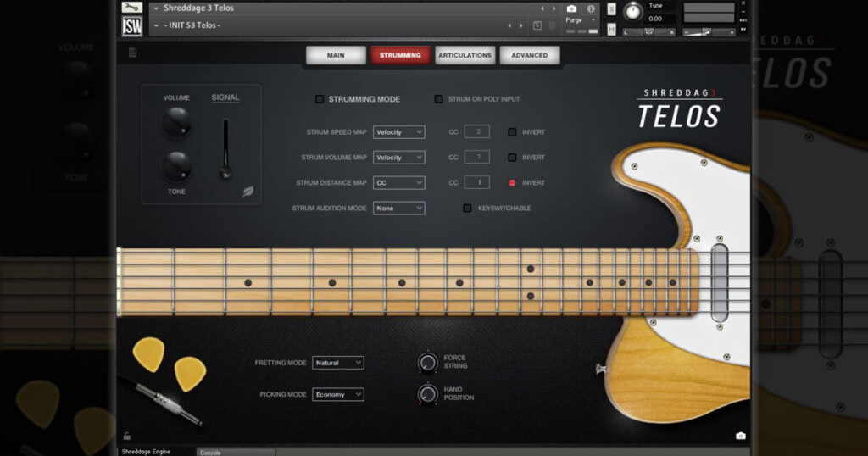The image size is (868, 456).
Task: Click the camera icon at bottom right
Action: pyautogui.click(x=741, y=436)
